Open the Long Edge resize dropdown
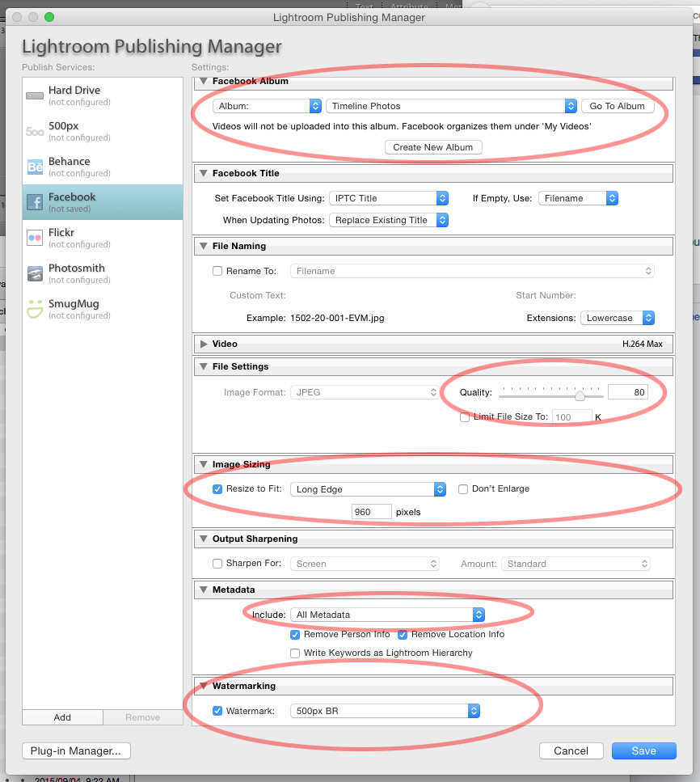The width and height of the screenshot is (700, 782). point(368,489)
